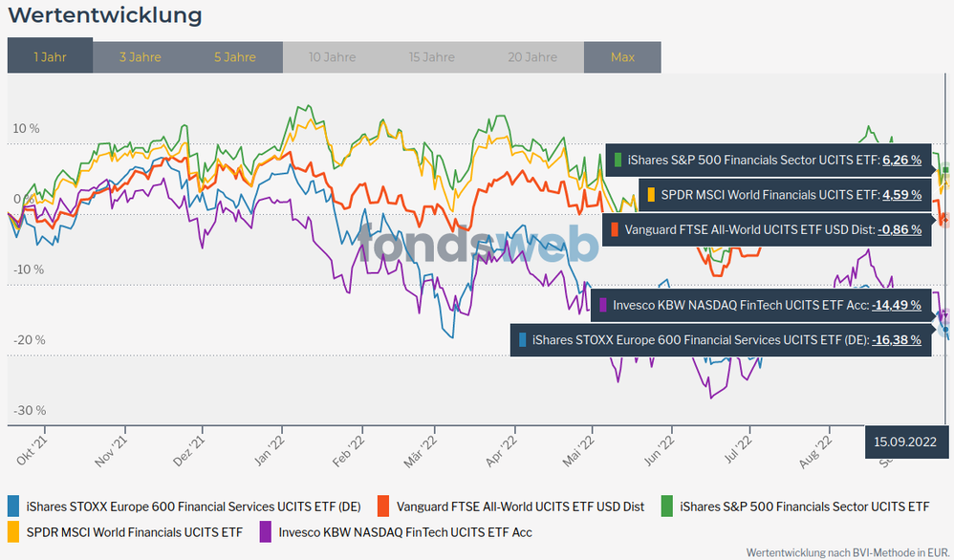Toggle iShares STOXX Europe 600 Financial Services series
The width and height of the screenshot is (954, 560).
coord(193,506)
